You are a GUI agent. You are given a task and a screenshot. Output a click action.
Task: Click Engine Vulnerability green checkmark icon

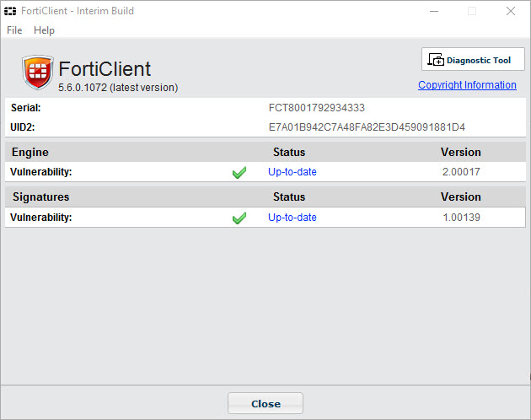239,172
